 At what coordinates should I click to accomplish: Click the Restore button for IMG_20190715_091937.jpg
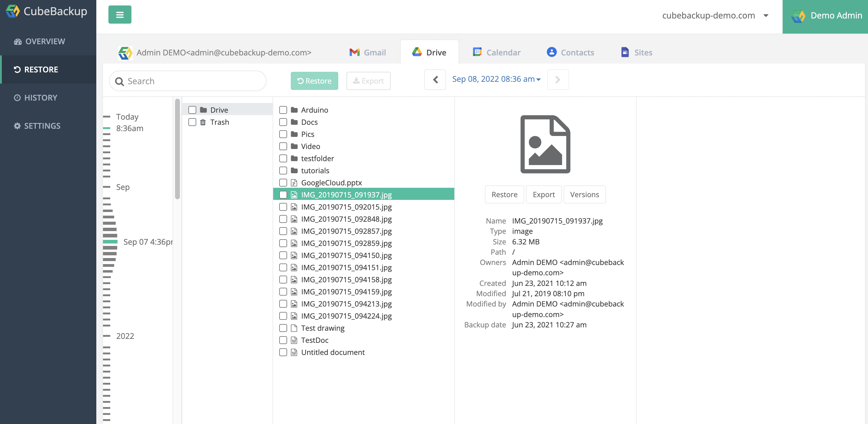pos(504,194)
